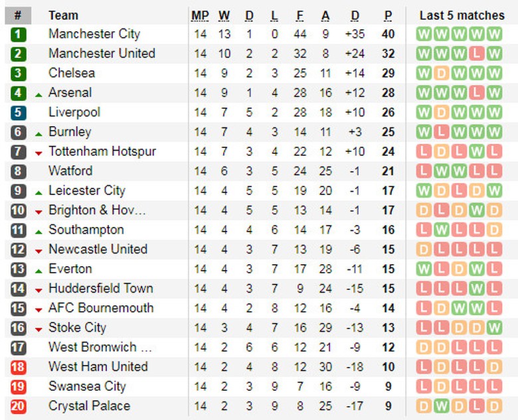Sort table by the MP column header
The image size is (518, 420).
200,15
